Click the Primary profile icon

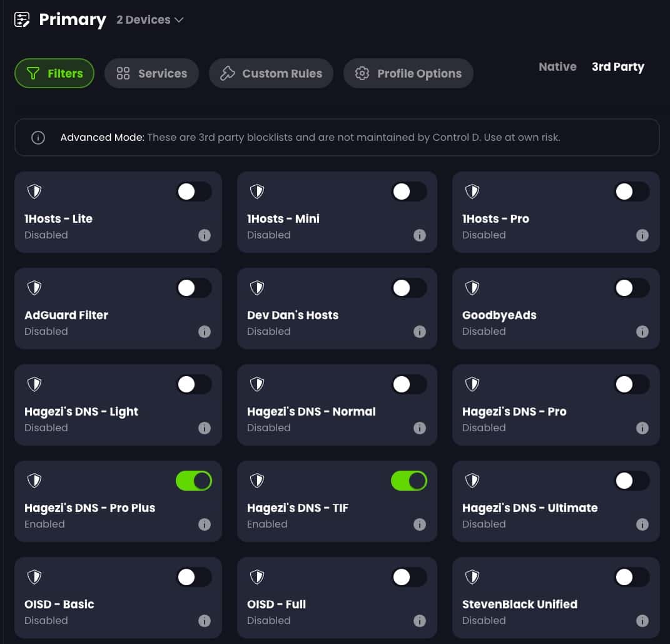(22, 19)
